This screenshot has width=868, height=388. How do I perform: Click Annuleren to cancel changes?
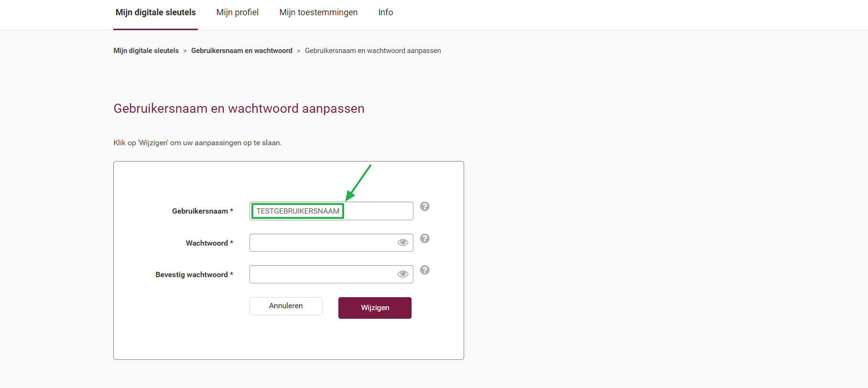[x=285, y=306]
